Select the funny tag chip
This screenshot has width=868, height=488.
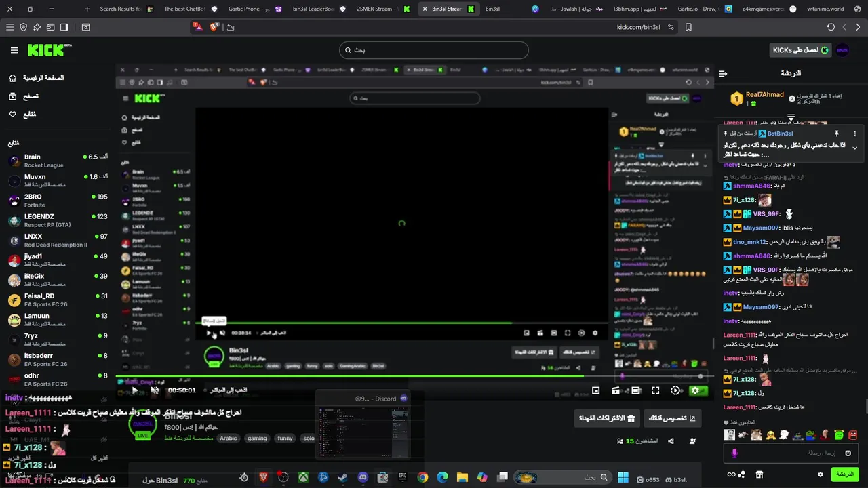click(285, 438)
